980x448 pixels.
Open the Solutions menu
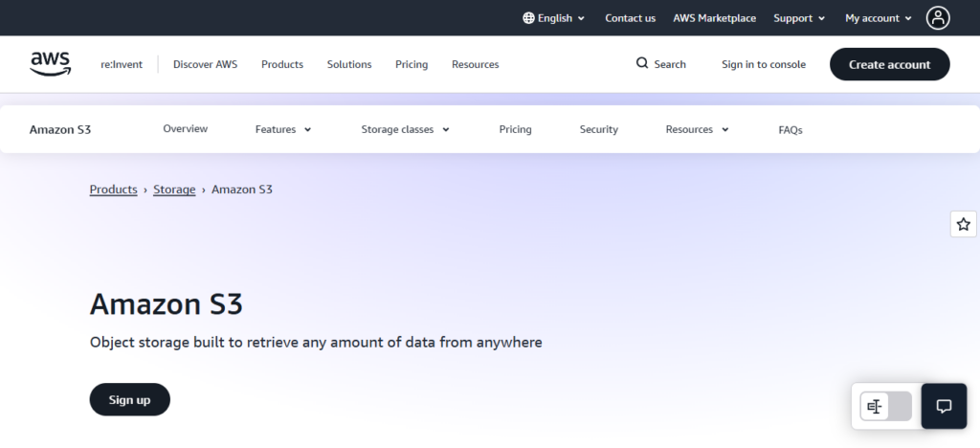click(x=349, y=64)
